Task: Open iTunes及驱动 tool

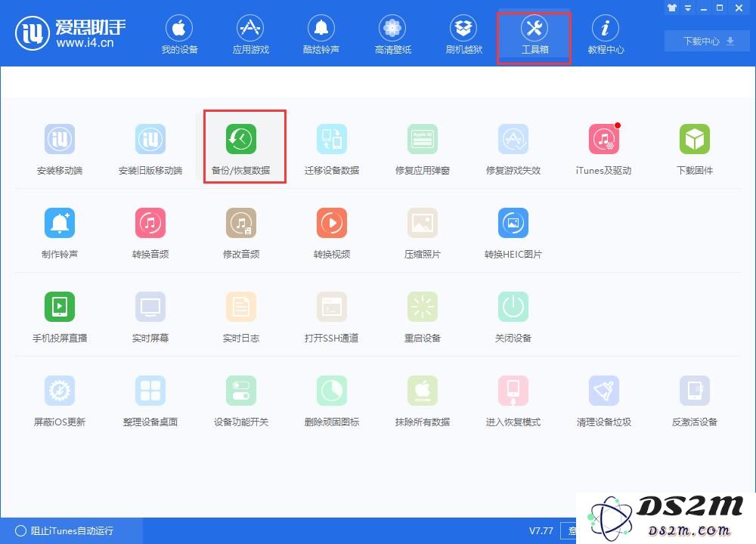Action: (x=603, y=150)
